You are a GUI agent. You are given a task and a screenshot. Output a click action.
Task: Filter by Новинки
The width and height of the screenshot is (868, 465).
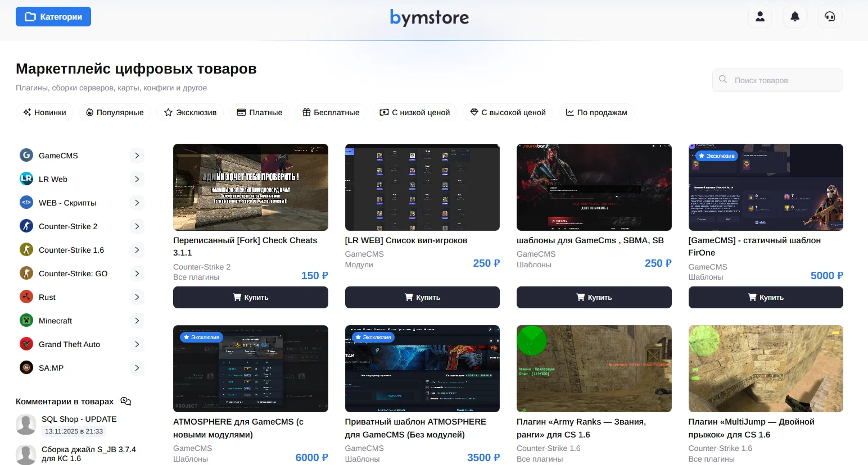coord(44,112)
